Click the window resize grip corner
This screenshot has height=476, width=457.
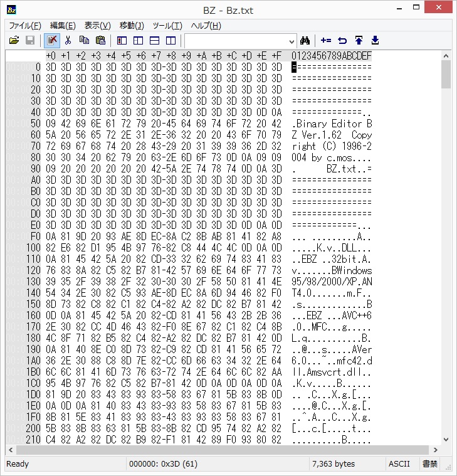[448, 467]
